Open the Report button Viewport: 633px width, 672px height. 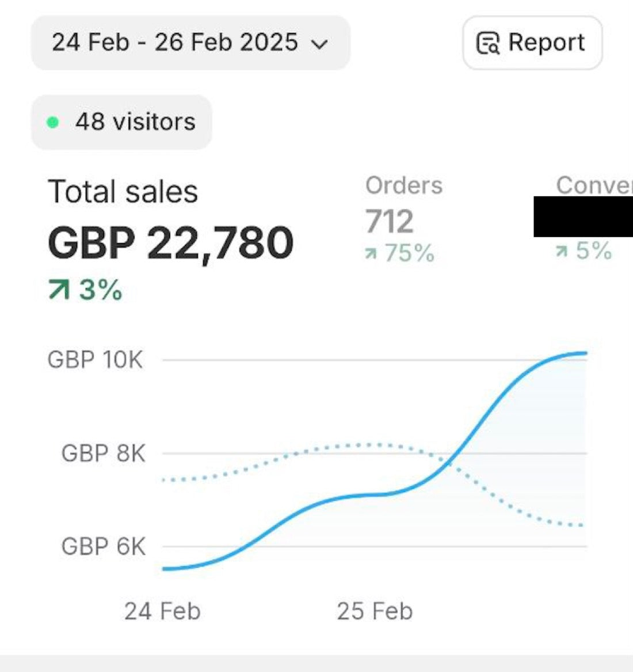532,43
